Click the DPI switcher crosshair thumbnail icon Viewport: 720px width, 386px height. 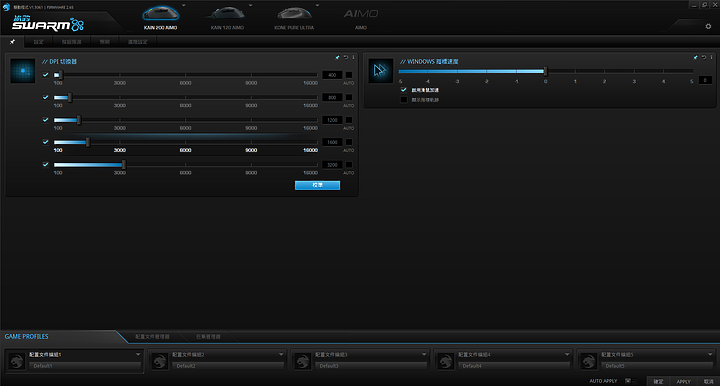click(x=22, y=71)
